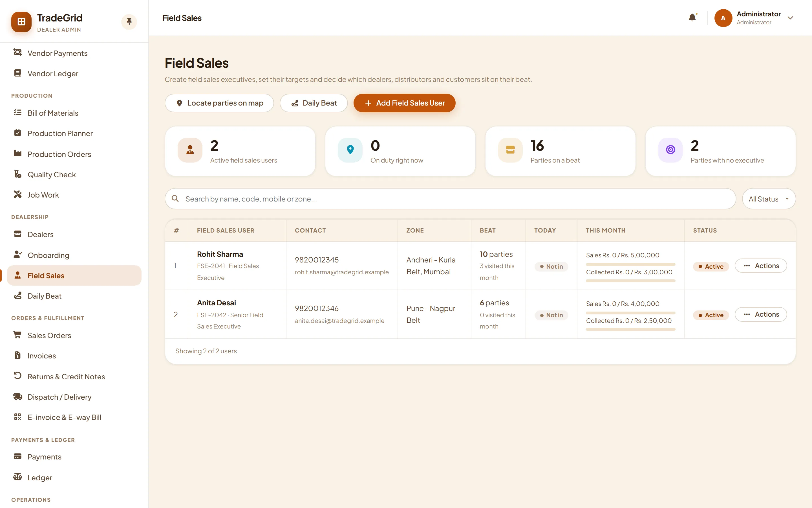Screen dimensions: 812x508
Task: Go to Invoices in the sidebar
Action: [x=74, y=356]
